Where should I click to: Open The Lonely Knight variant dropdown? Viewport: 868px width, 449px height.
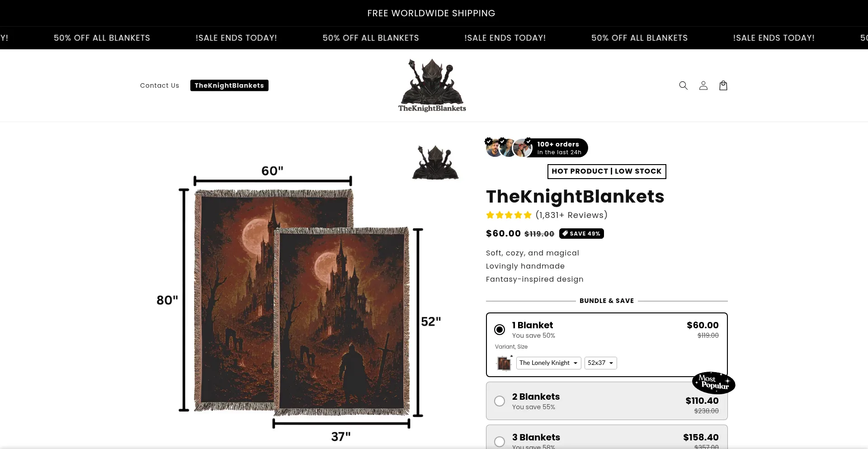click(x=548, y=363)
